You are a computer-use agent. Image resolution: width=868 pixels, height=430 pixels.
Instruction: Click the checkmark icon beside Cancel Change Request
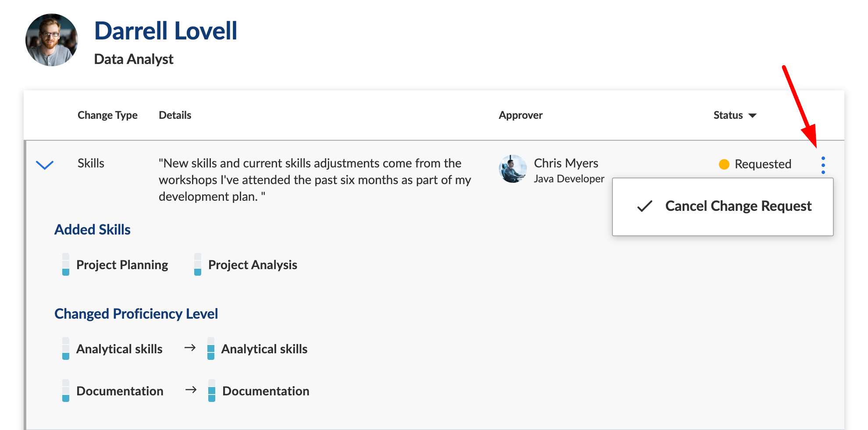point(645,206)
